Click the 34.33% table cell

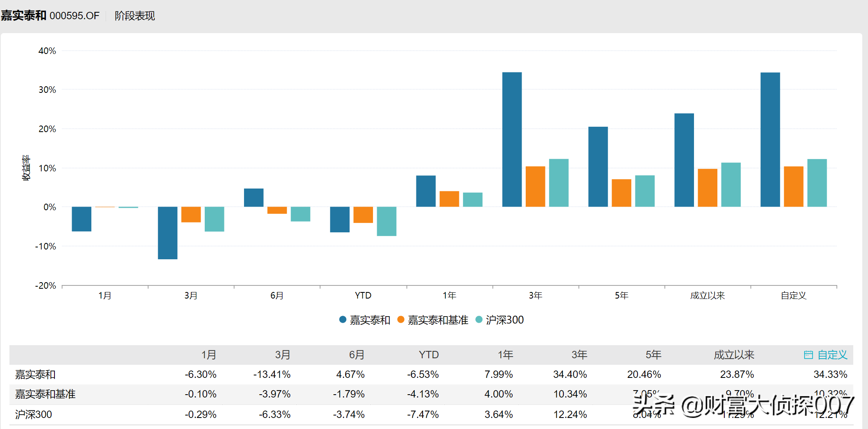click(x=830, y=374)
